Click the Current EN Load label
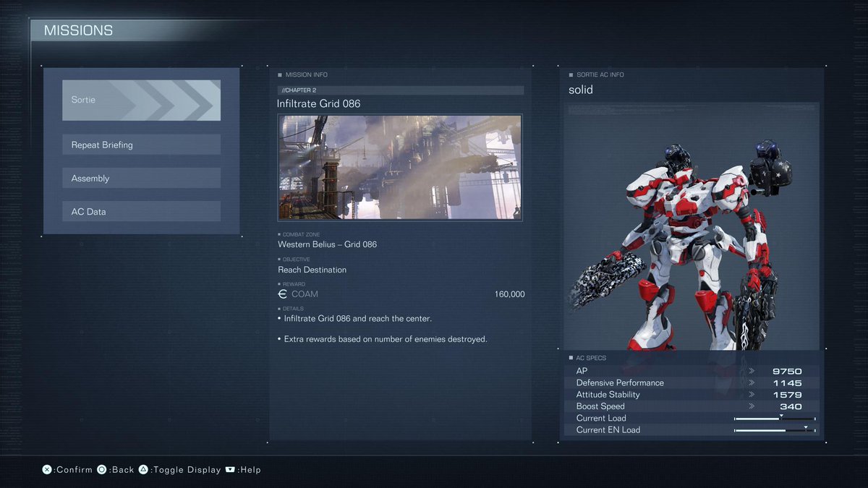The width and height of the screenshot is (868, 488). coord(608,430)
